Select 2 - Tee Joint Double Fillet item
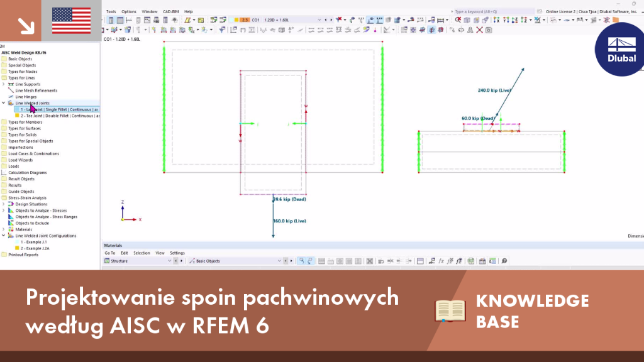 coord(57,116)
